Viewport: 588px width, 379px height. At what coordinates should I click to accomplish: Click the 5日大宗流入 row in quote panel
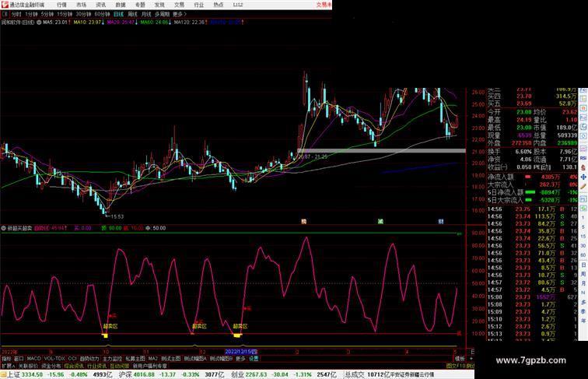(x=532, y=200)
